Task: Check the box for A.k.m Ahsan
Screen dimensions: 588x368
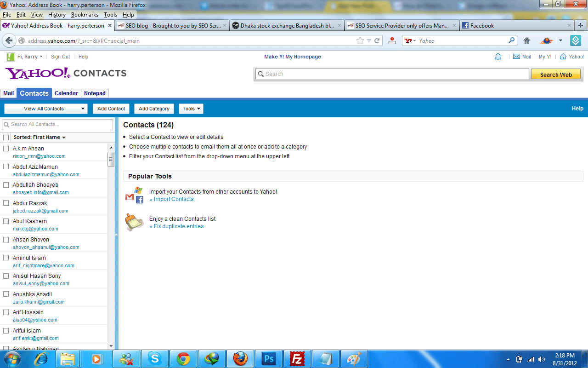Action: (6, 149)
